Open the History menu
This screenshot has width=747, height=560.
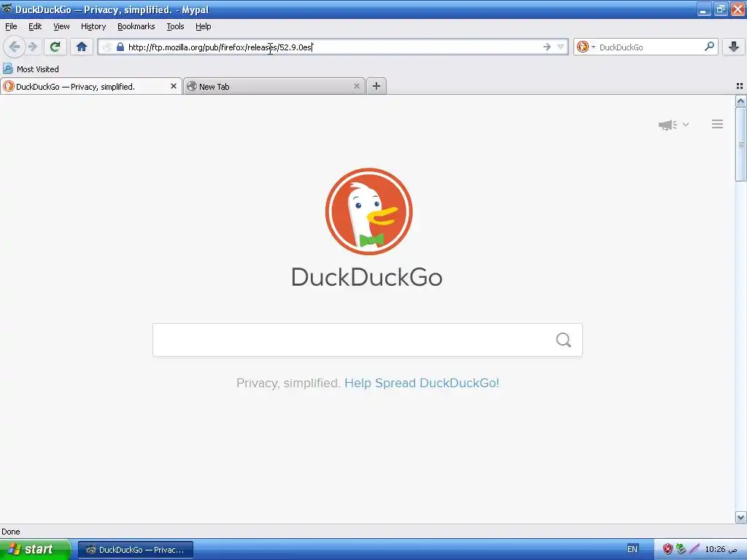(93, 26)
